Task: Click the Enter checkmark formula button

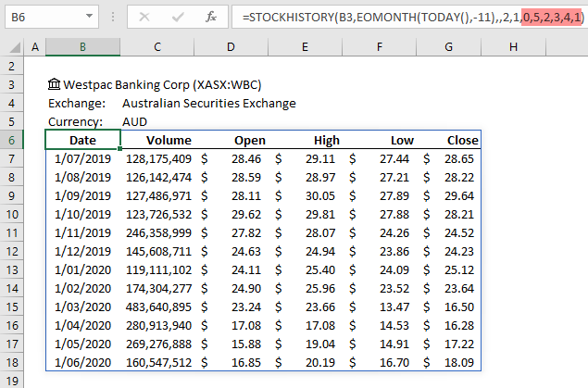Action: (x=178, y=17)
